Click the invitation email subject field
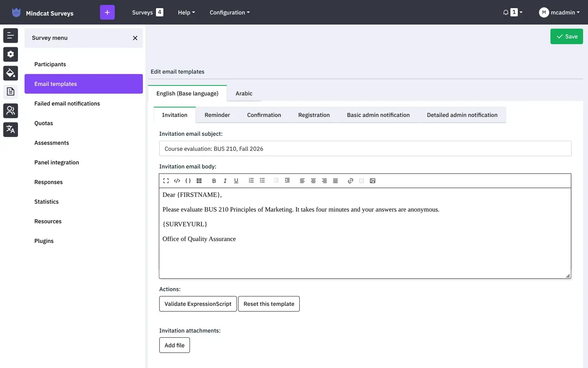This screenshot has height=368, width=588. point(365,148)
